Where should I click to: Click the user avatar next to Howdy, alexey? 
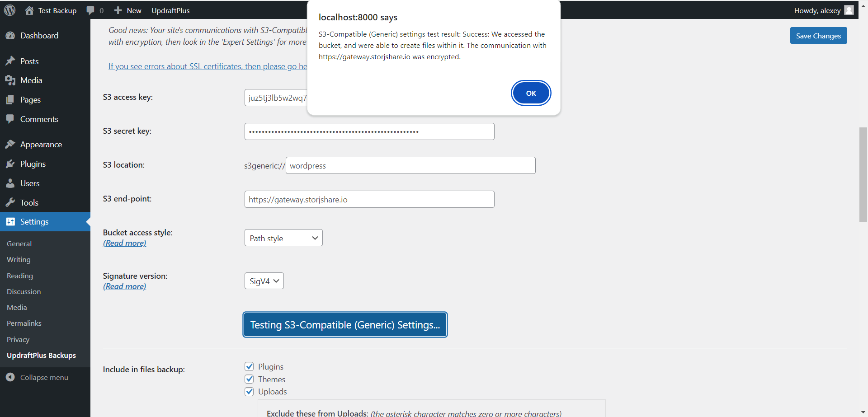pyautogui.click(x=849, y=10)
